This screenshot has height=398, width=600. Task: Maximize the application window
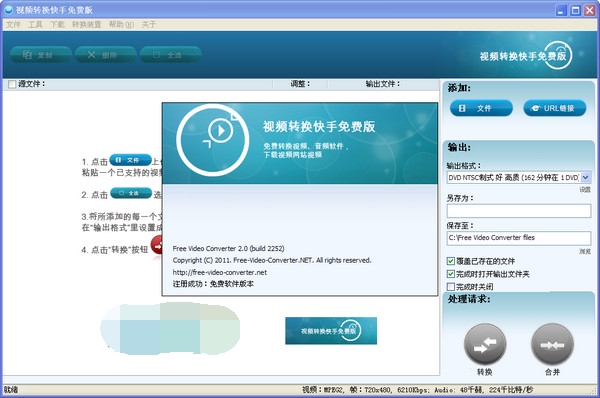(x=575, y=10)
